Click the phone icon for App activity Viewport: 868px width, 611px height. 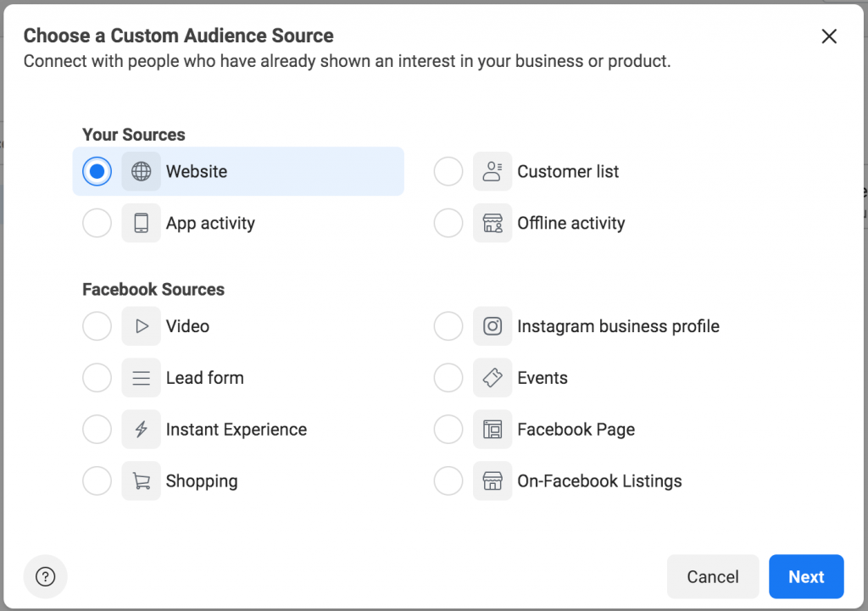coord(142,223)
